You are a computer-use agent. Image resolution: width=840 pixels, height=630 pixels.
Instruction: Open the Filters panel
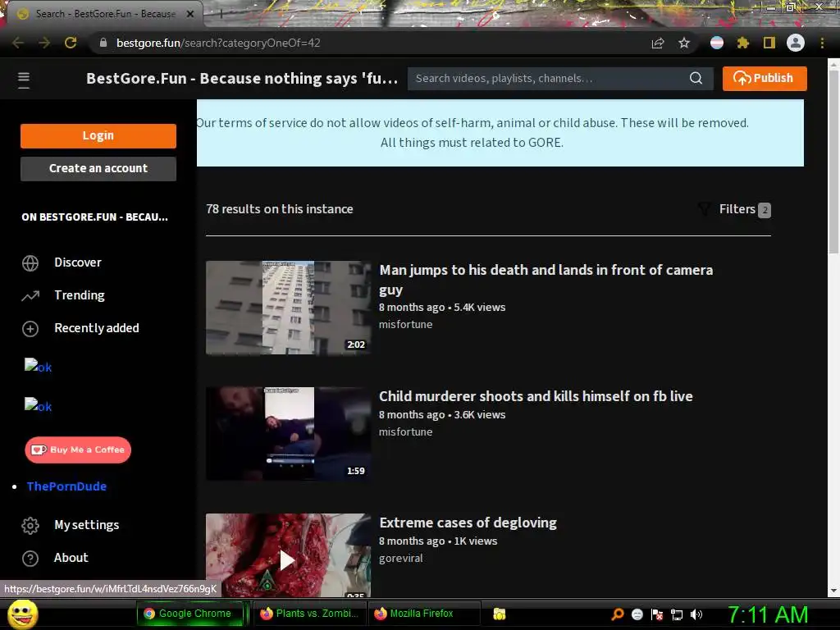click(x=734, y=209)
